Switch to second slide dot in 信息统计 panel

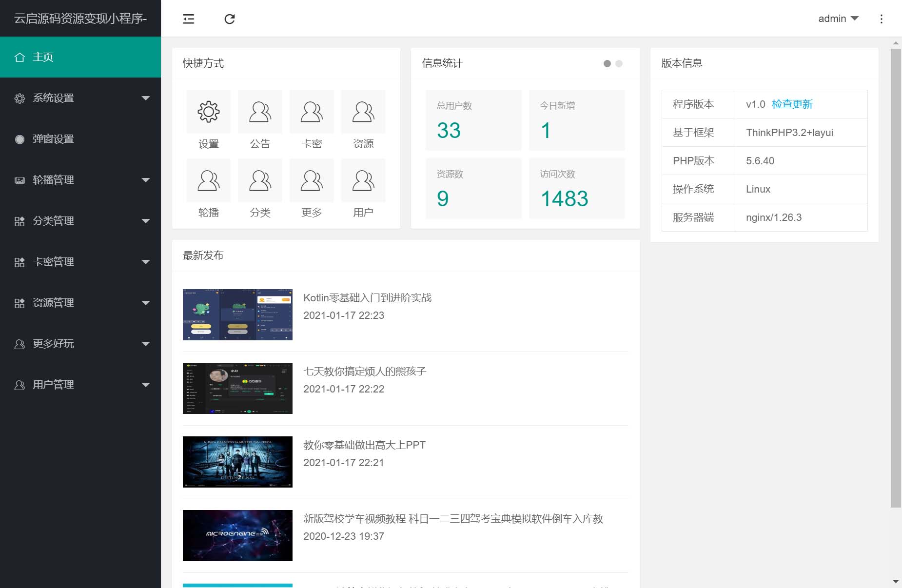(619, 63)
